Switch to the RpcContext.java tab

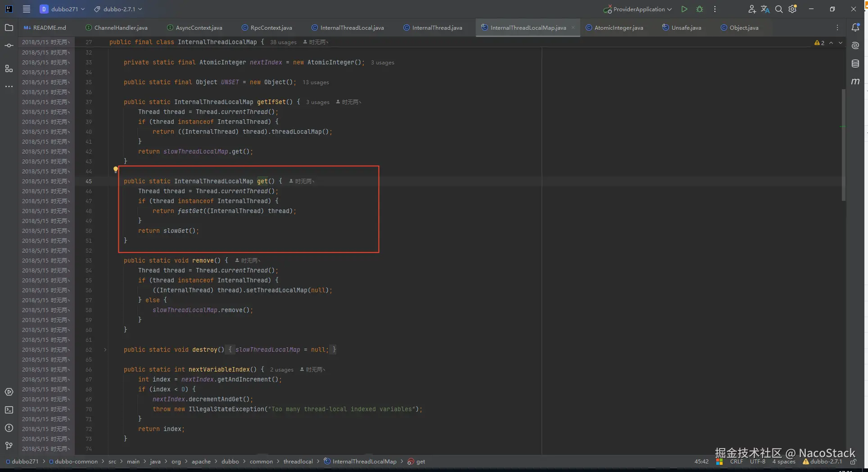tap(271, 27)
